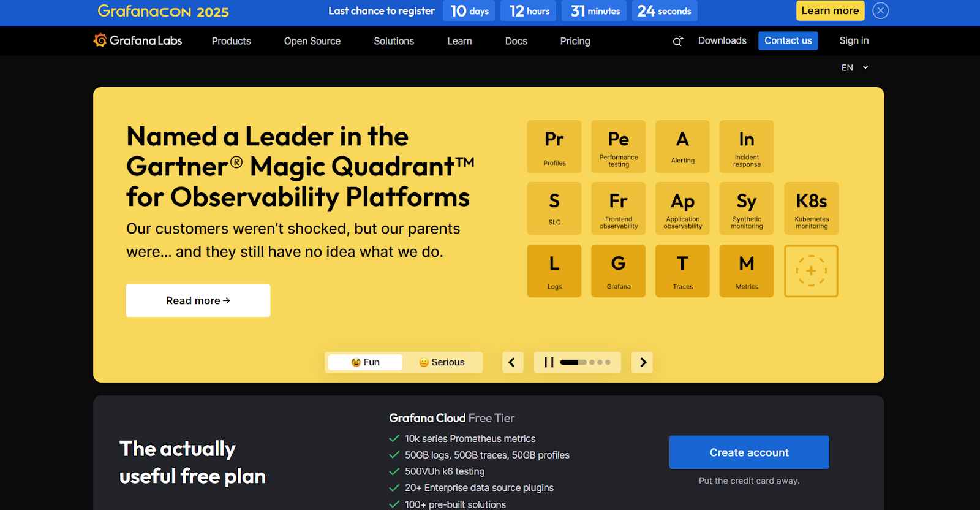This screenshot has height=510, width=980.
Task: Click the Contact us button
Action: tap(788, 40)
